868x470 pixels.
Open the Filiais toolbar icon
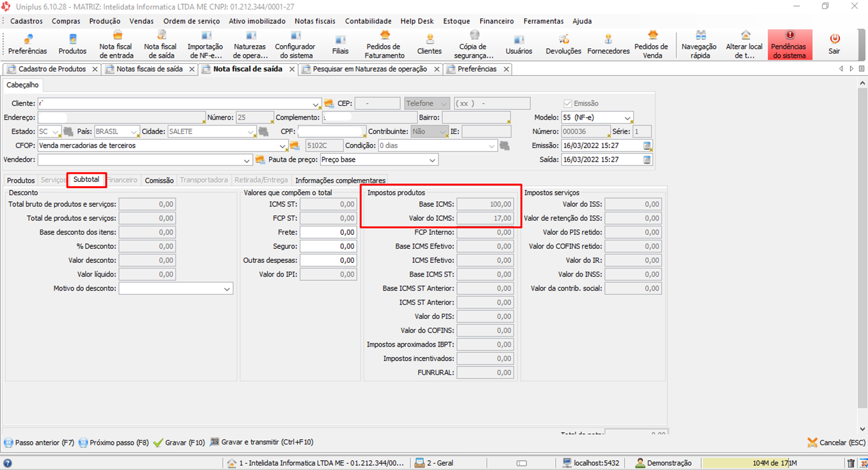[x=340, y=45]
